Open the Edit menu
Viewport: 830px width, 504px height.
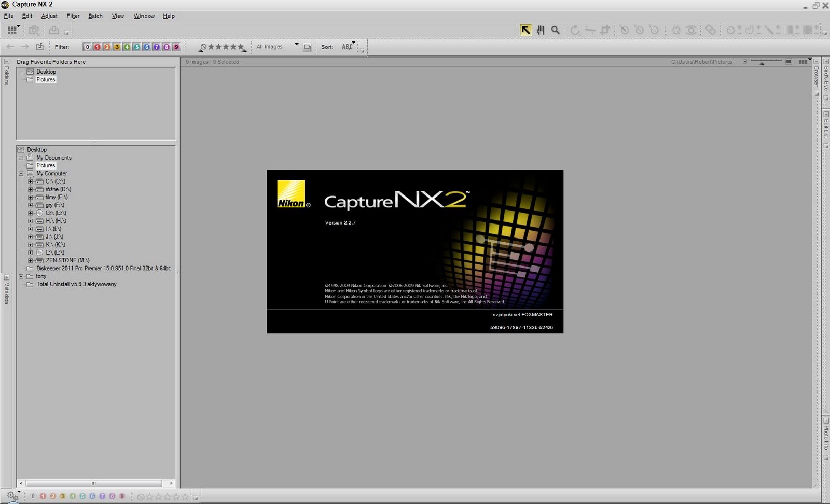click(x=27, y=16)
